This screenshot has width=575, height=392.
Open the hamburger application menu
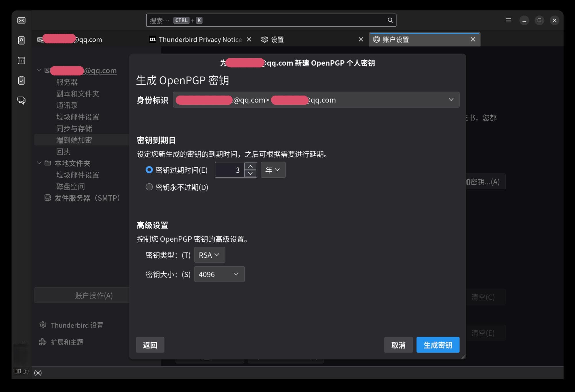click(508, 20)
